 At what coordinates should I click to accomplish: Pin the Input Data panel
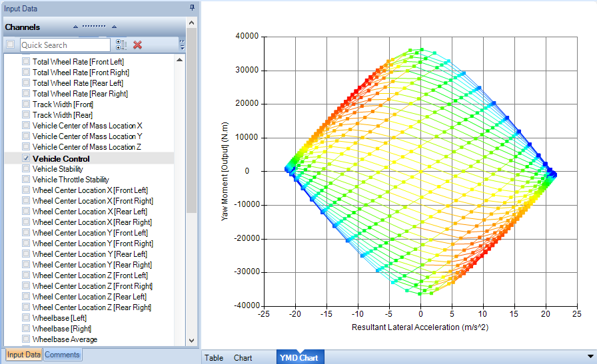pos(193,7)
